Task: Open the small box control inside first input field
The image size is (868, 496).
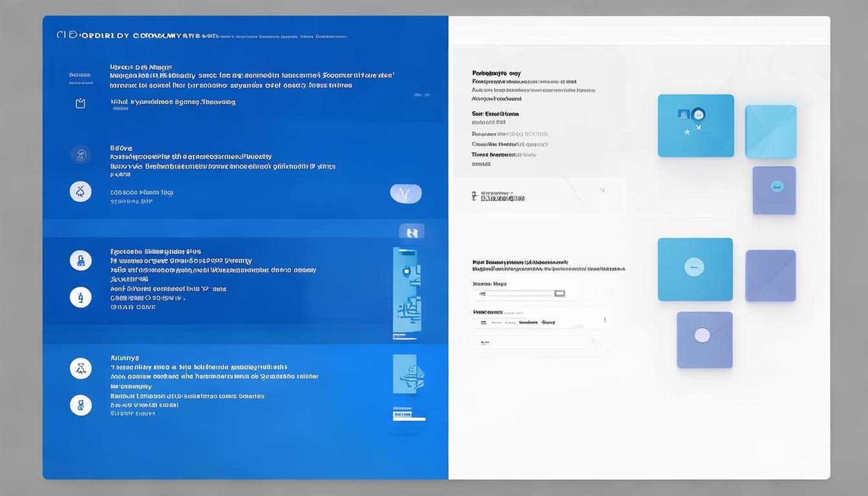Action: tap(559, 294)
